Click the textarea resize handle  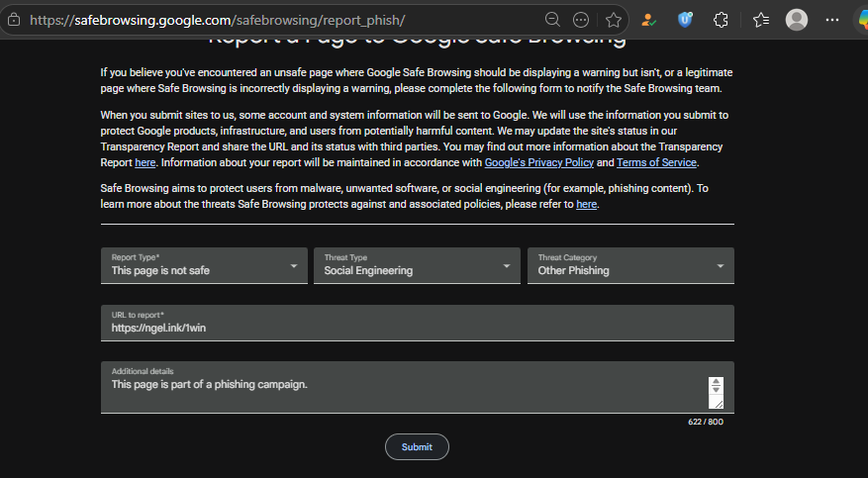pos(718,404)
